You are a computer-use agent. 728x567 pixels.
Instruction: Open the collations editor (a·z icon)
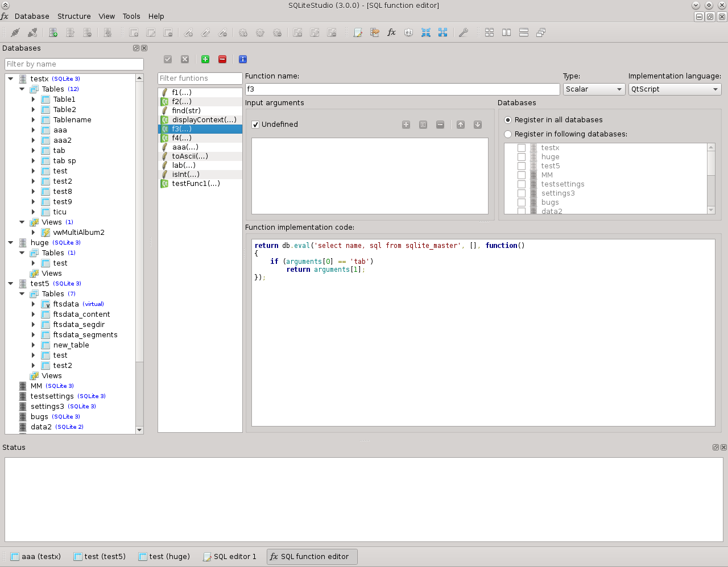click(x=408, y=32)
